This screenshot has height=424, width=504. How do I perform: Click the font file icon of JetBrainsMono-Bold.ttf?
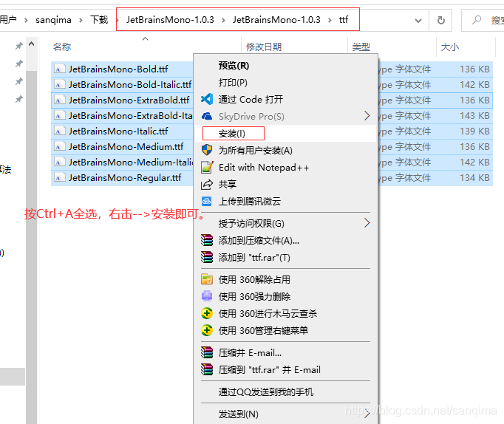coord(59,69)
